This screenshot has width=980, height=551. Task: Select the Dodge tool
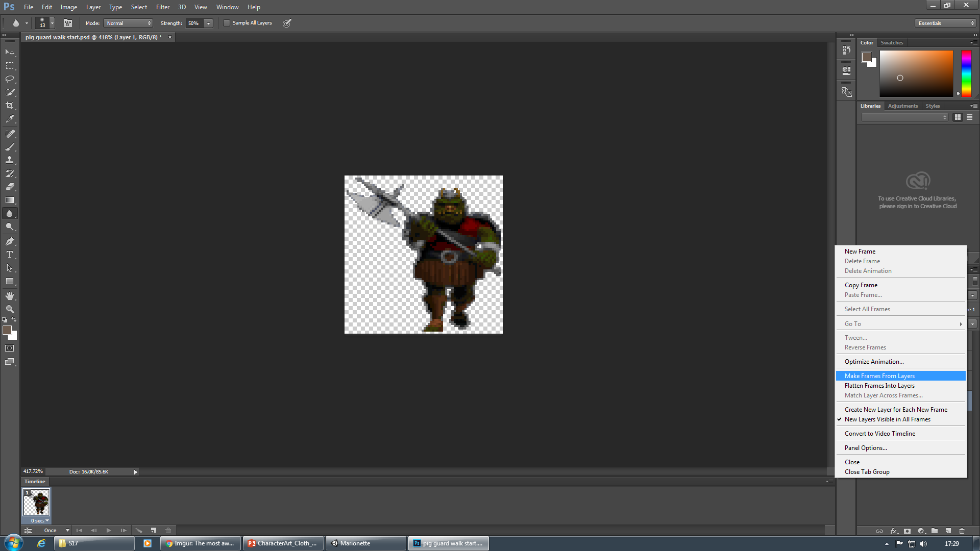10,227
